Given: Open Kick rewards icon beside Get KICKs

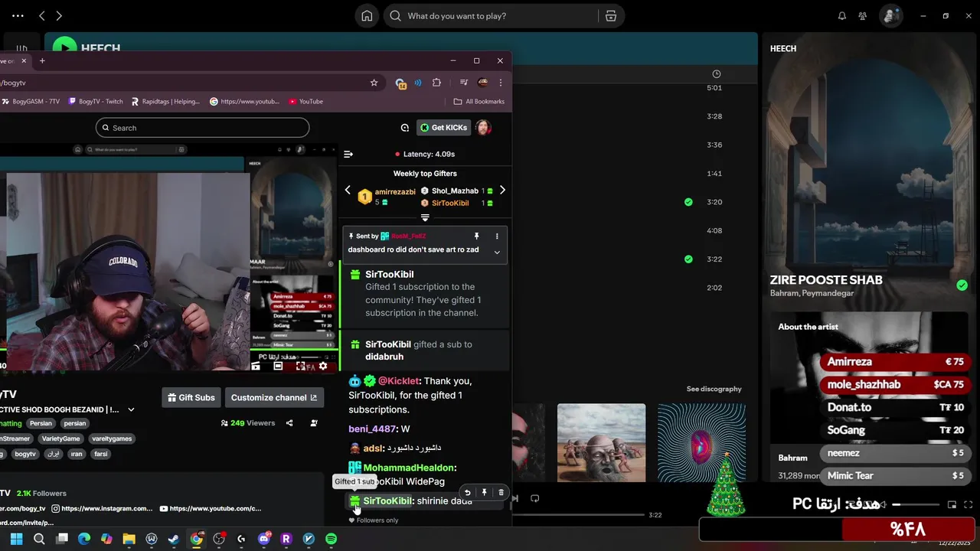Looking at the screenshot, I should coord(405,128).
